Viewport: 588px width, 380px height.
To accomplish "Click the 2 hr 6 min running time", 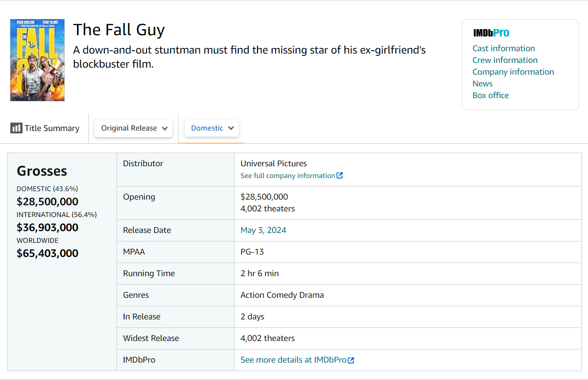I will click(260, 273).
